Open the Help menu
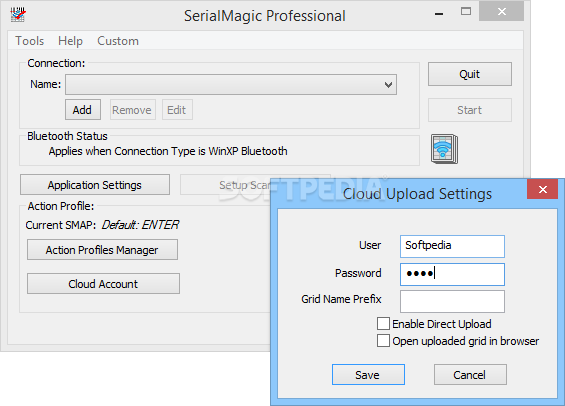 pos(70,41)
